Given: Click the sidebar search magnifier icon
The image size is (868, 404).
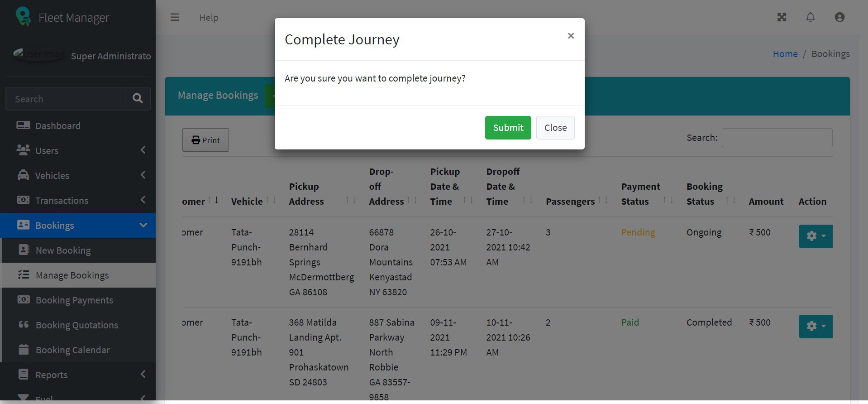Looking at the screenshot, I should pos(138,99).
